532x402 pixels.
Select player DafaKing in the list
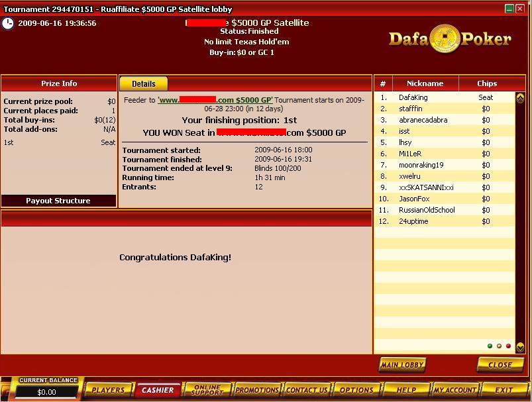pos(445,98)
